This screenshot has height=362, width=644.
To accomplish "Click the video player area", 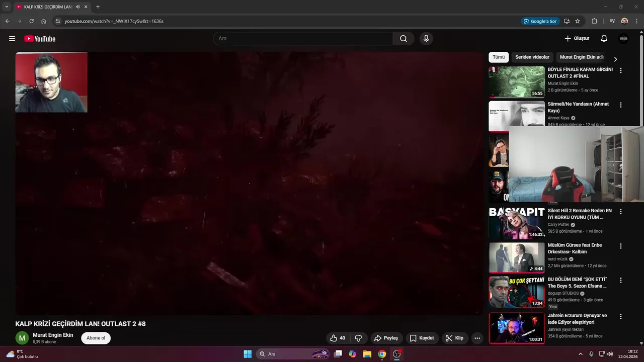I will click(x=249, y=184).
